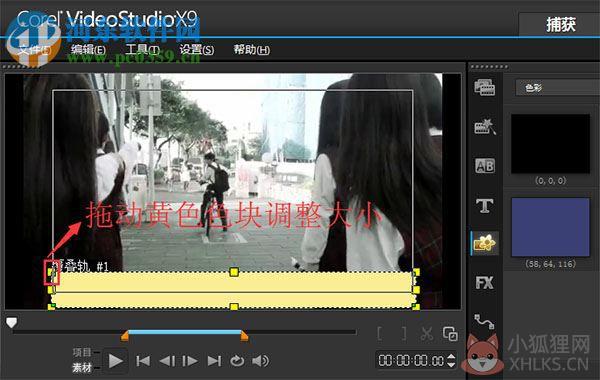The height and width of the screenshot is (380, 600).
Task: Select the blue (58, 64, 116) color swatch
Action: [x=551, y=227]
